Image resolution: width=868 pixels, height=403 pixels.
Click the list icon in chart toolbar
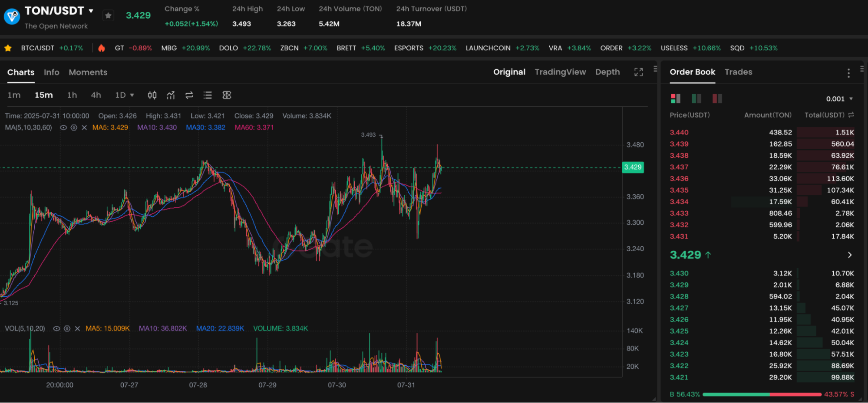point(208,95)
